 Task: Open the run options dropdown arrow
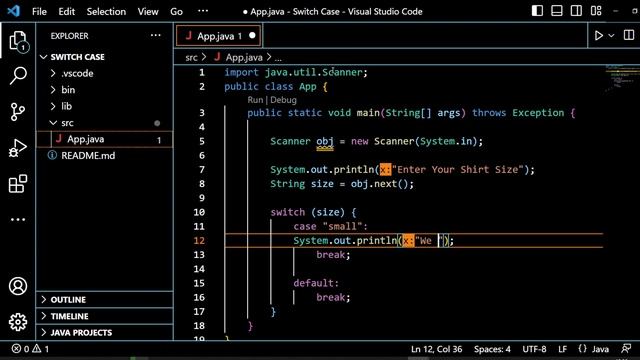611,36
